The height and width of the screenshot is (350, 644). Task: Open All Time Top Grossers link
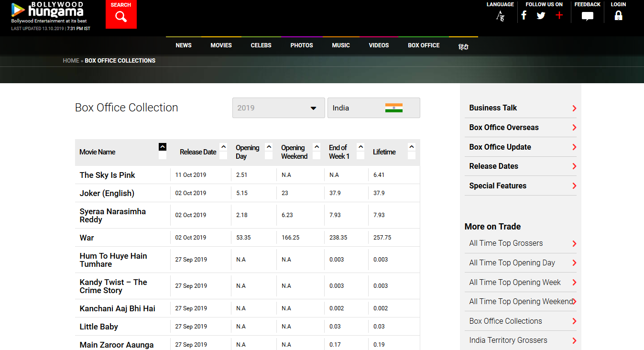pos(506,243)
